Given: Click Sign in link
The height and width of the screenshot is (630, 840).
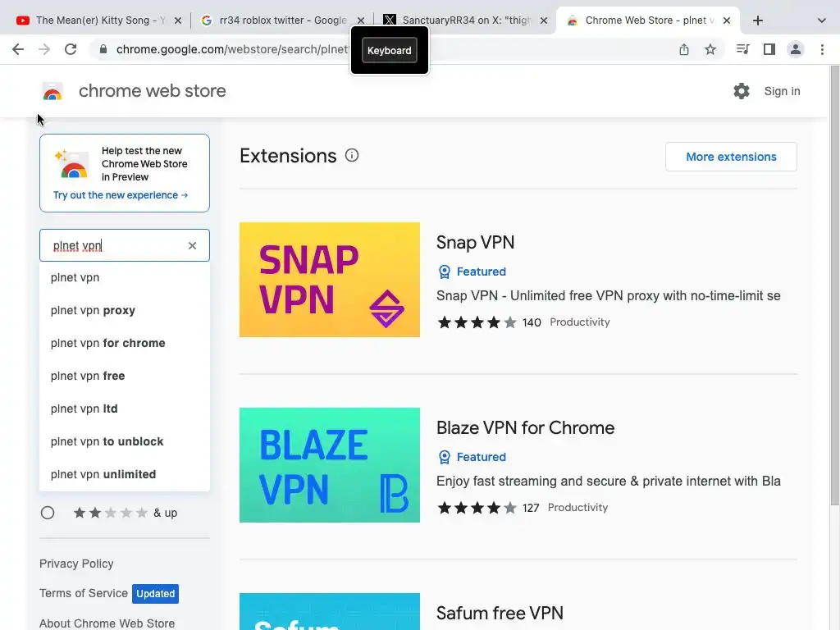Looking at the screenshot, I should [782, 91].
